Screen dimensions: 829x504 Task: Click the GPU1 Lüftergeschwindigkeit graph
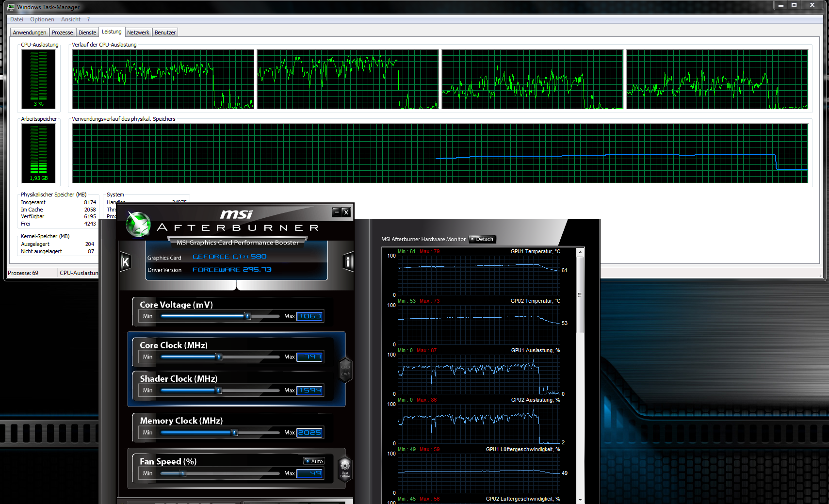[x=479, y=473]
